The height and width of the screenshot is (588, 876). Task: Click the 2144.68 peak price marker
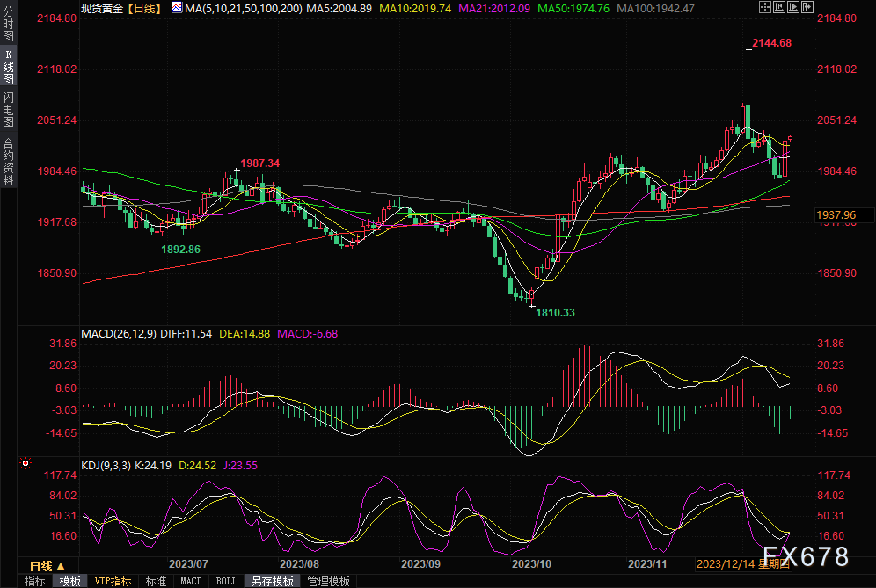pos(770,43)
